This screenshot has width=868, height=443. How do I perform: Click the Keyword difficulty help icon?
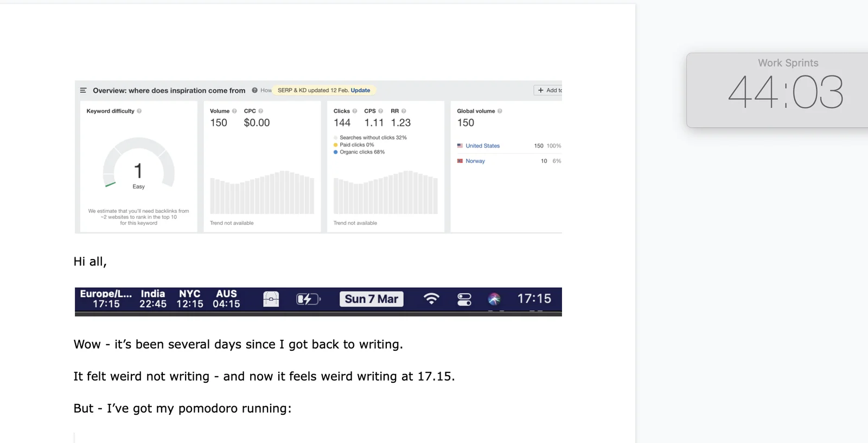[x=139, y=111]
